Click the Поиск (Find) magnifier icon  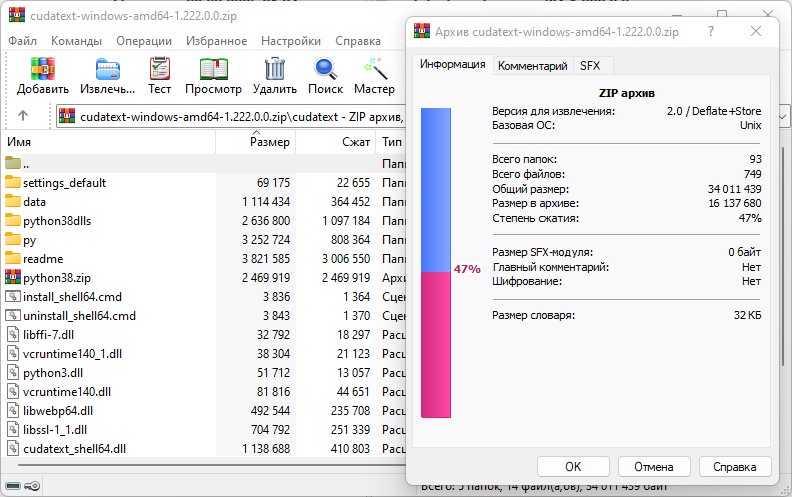(x=325, y=69)
